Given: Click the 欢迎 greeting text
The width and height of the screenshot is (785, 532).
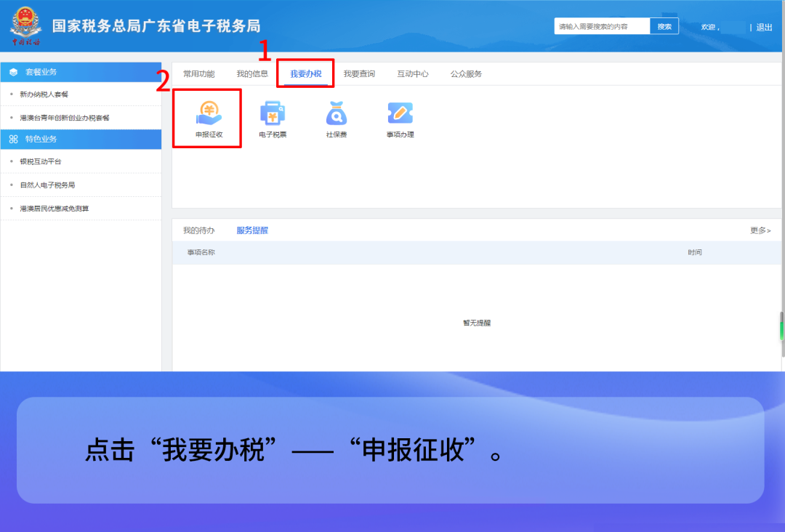Looking at the screenshot, I should [710, 27].
